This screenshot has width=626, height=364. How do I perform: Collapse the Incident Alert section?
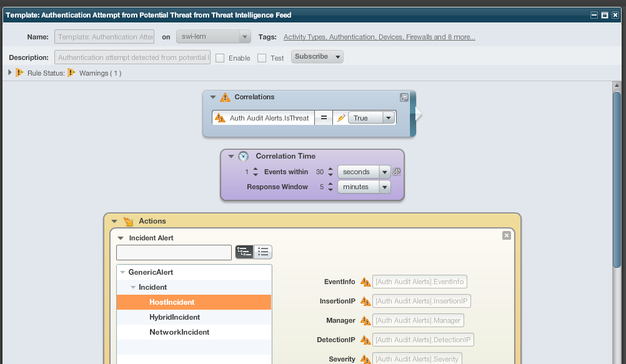coord(121,238)
